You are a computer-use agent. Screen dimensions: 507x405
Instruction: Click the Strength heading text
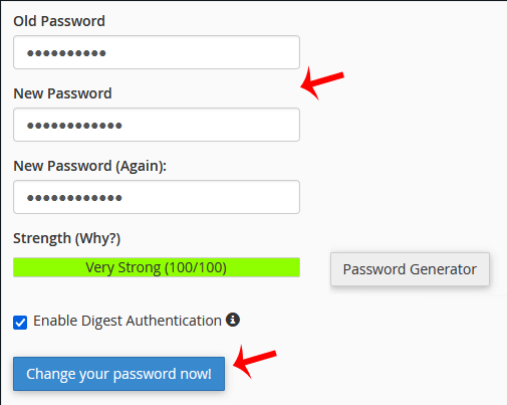coord(42,238)
